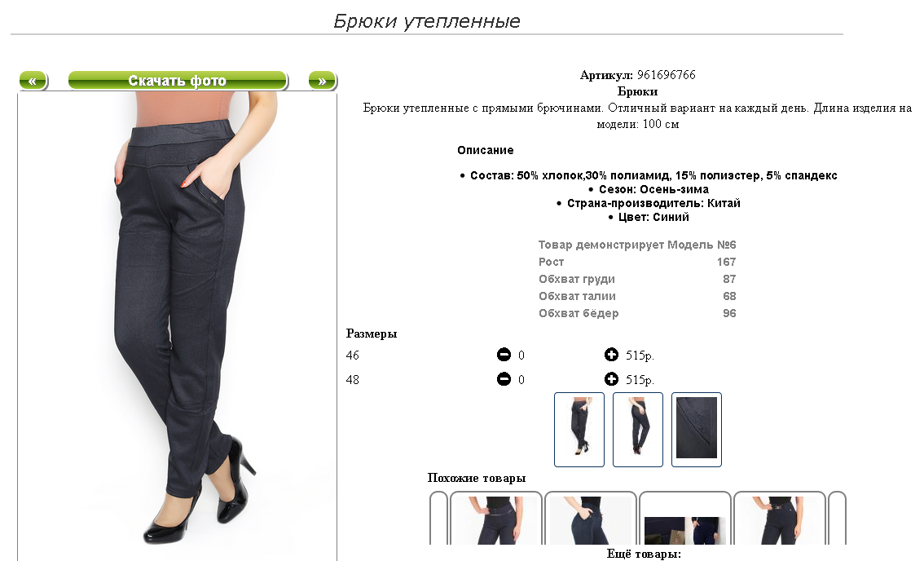The image size is (924, 561).
Task: Click the left carousel arrow of similar products
Action: click(438, 518)
